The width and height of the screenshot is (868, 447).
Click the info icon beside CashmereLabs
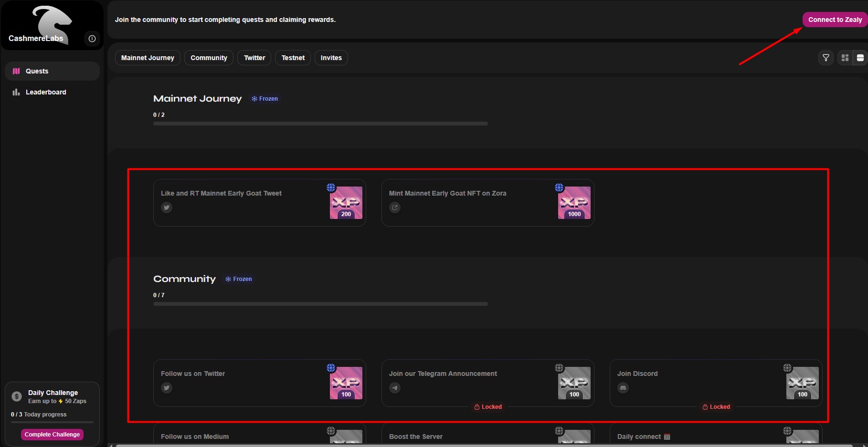click(92, 39)
